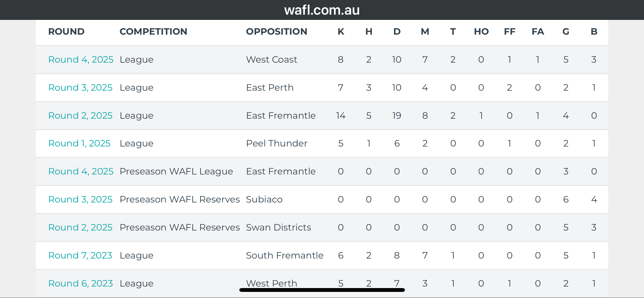Open Round 3, 2025 link against East Perth

point(80,88)
